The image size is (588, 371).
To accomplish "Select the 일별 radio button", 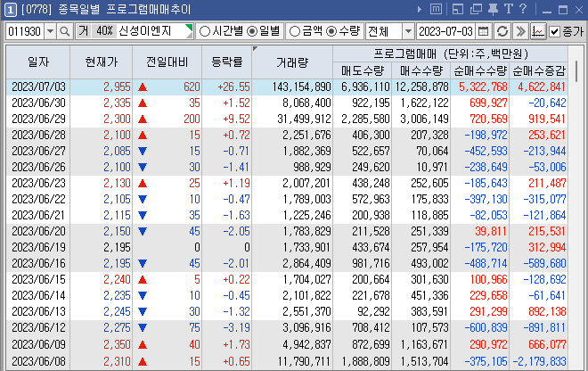I will tap(252, 31).
